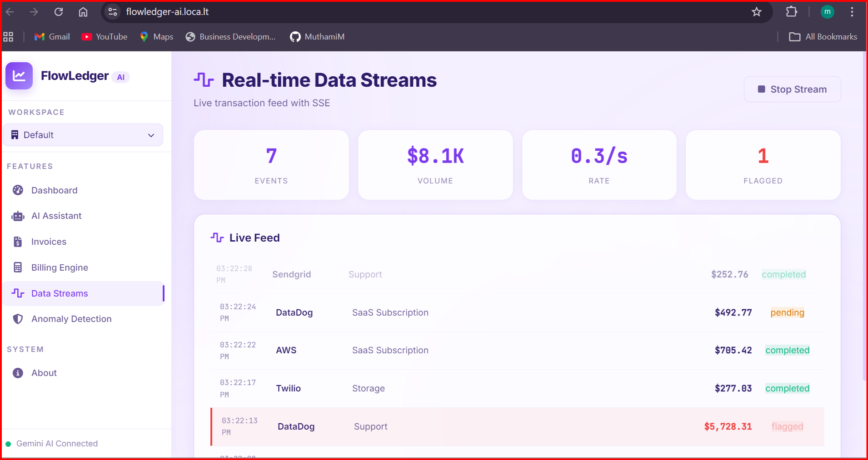Screen dimensions: 868x460
Task: Open the browser extensions puzzle icon
Action: (792, 12)
